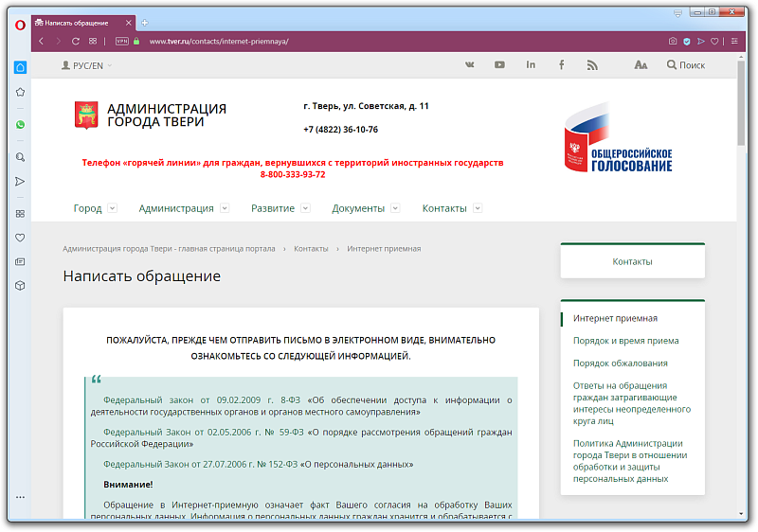Expand the dropdown arrow next to 'Документы'

click(x=395, y=208)
